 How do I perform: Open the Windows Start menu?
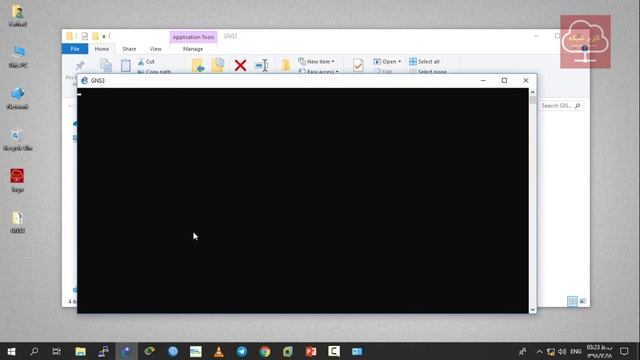(x=11, y=351)
